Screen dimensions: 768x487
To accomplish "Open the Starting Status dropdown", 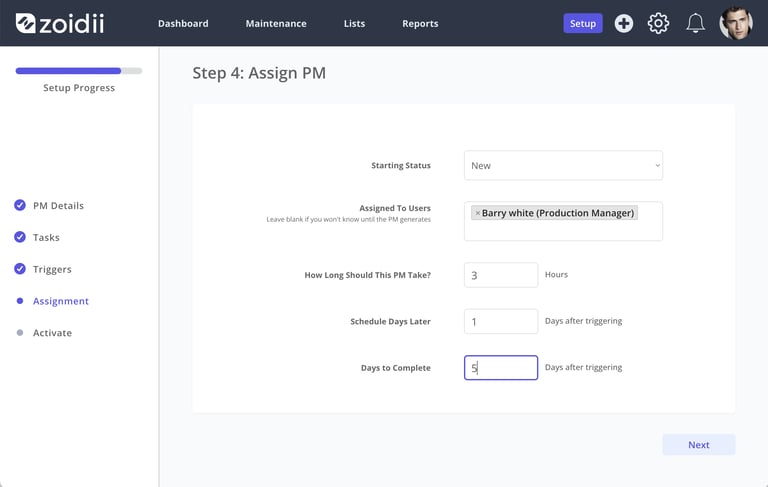I will (563, 166).
